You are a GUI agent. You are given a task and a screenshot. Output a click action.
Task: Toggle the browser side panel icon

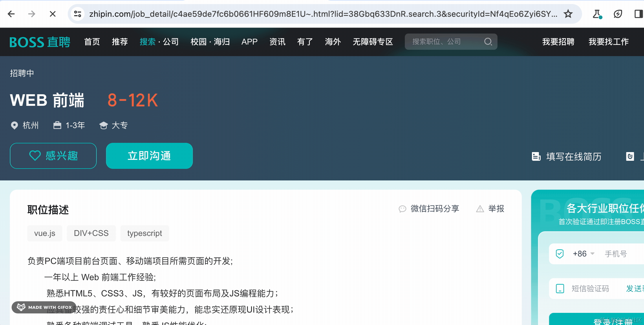(x=638, y=14)
